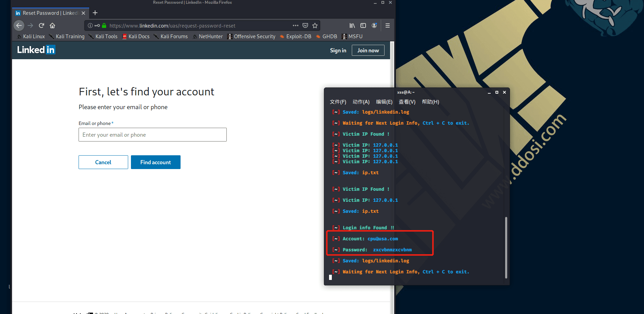Save page to Pocket

point(305,25)
